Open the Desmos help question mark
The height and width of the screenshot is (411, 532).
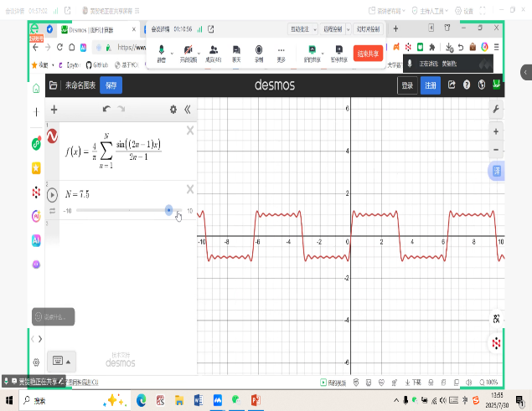[467, 85]
